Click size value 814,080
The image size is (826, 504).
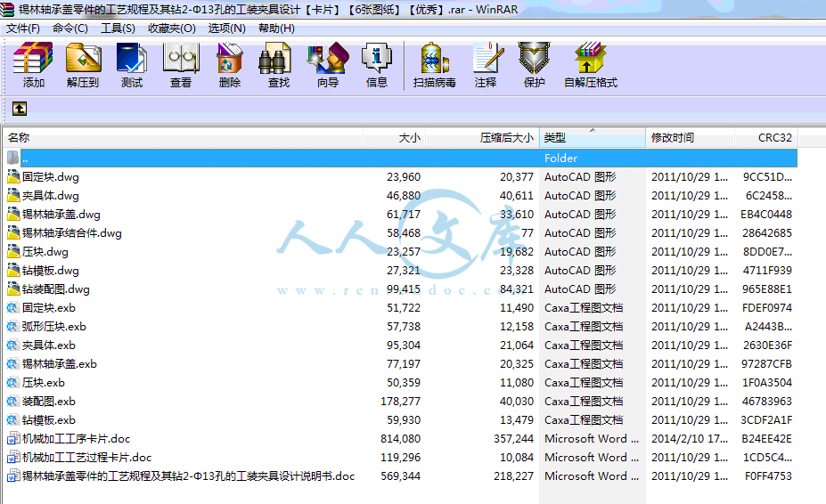coord(400,439)
